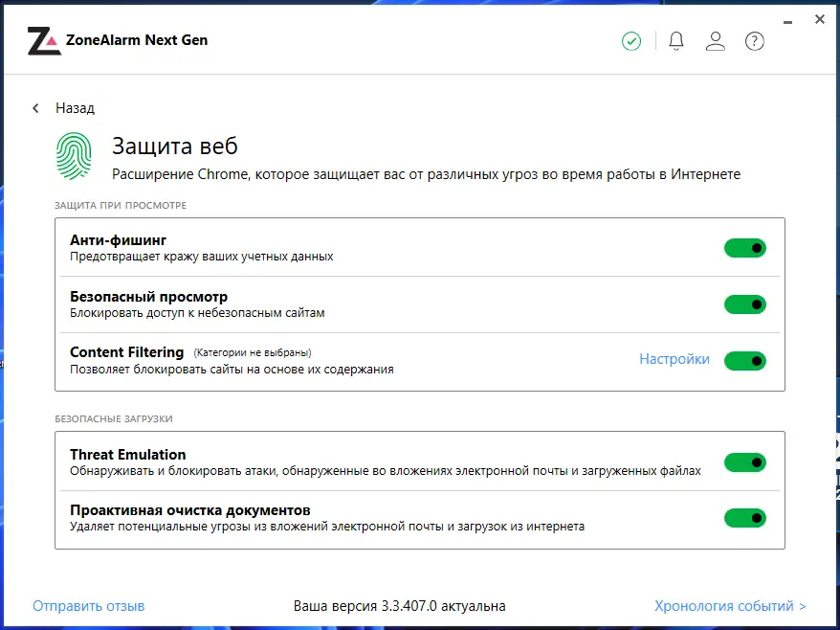Click the version status text
The width and height of the screenshot is (840, 630).
point(400,605)
